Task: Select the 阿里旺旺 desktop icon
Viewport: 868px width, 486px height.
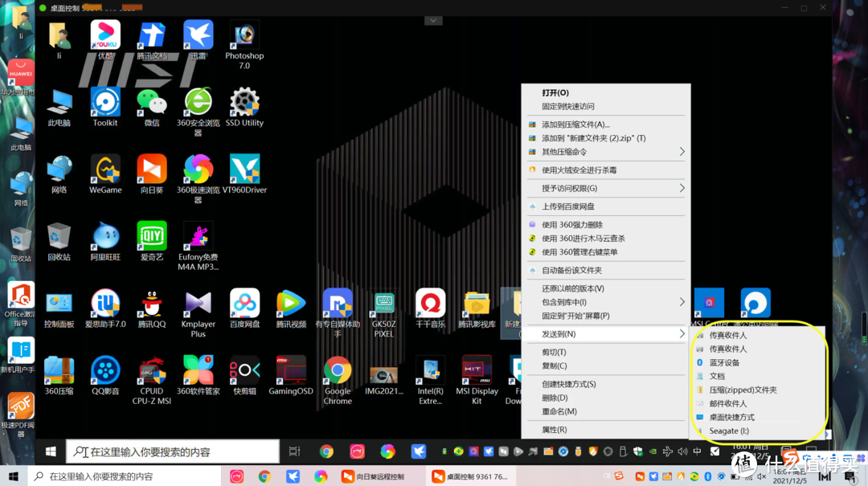Action: pyautogui.click(x=105, y=241)
